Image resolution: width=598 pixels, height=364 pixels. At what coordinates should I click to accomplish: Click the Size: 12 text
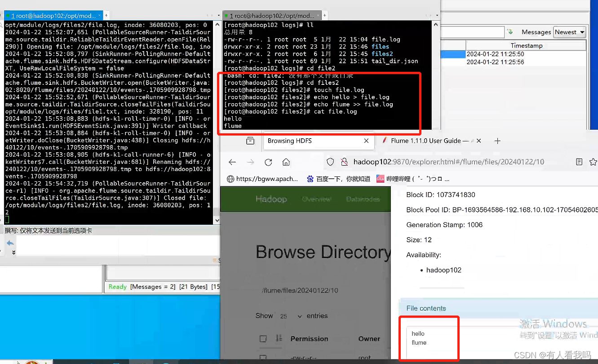point(419,240)
